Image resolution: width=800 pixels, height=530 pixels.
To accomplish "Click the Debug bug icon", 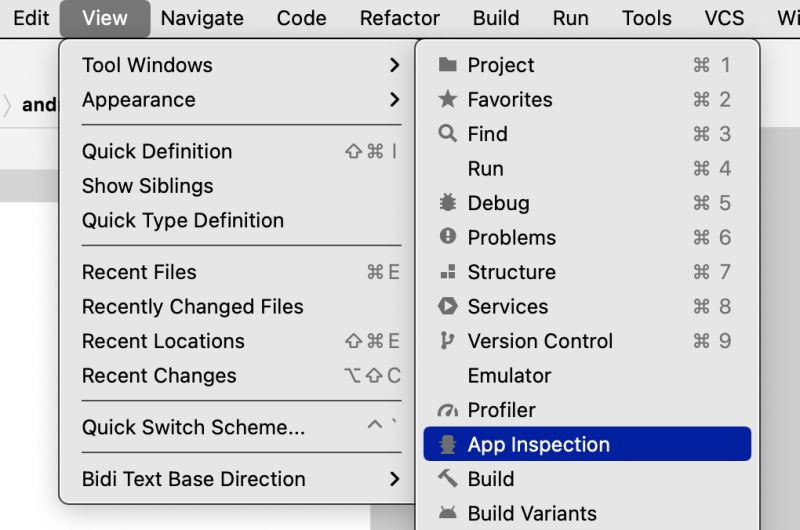I will pyautogui.click(x=448, y=203).
